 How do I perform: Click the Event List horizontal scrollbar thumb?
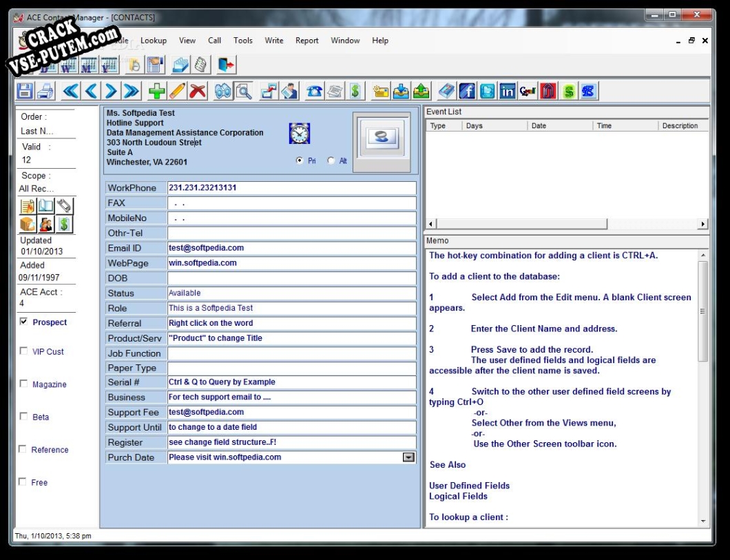coord(522,224)
